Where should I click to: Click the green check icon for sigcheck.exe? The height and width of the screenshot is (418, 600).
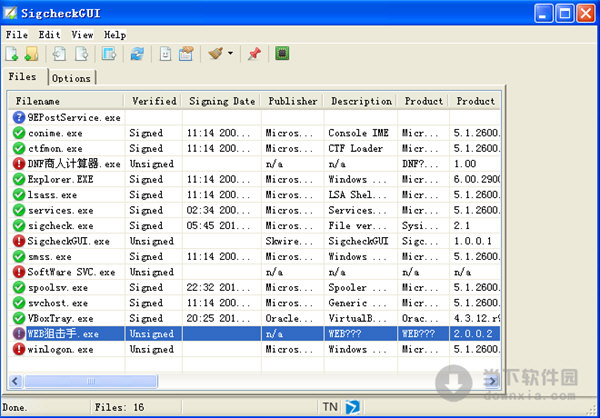tap(19, 226)
